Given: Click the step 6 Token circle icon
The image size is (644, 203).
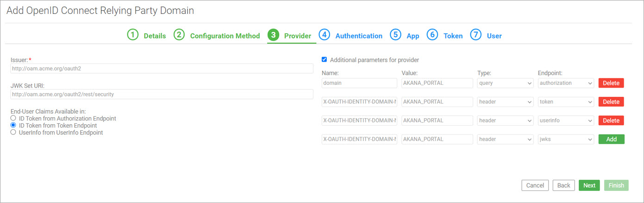Looking at the screenshot, I should pos(432,35).
